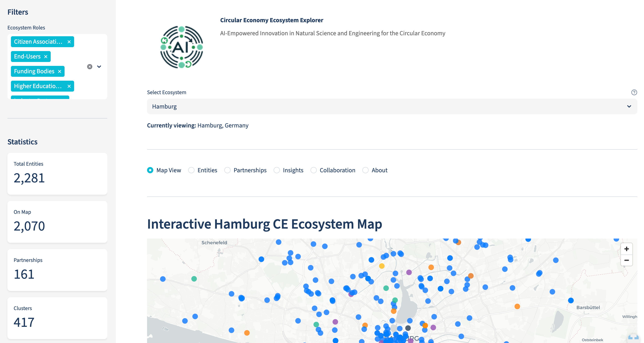Zoom out on the map with minus button
Screen dimensions: 644x343
click(627, 260)
